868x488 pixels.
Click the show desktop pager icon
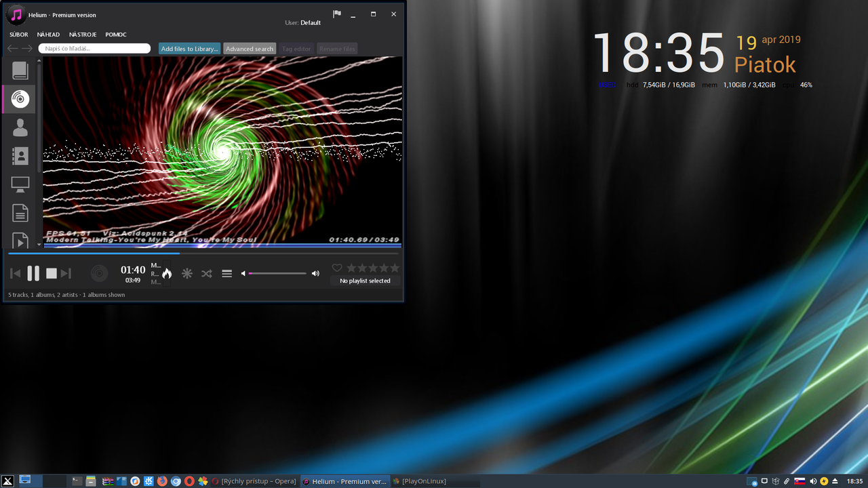click(25, 481)
